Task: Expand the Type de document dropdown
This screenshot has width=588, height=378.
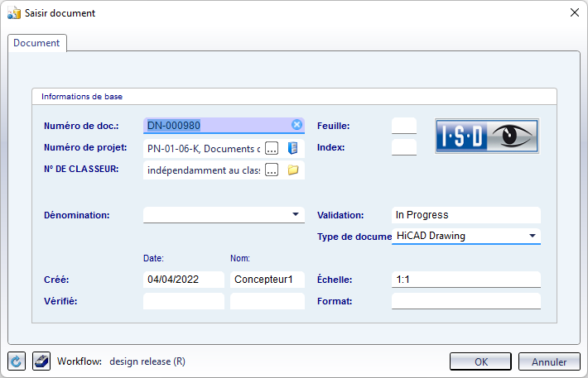Action: tap(533, 236)
